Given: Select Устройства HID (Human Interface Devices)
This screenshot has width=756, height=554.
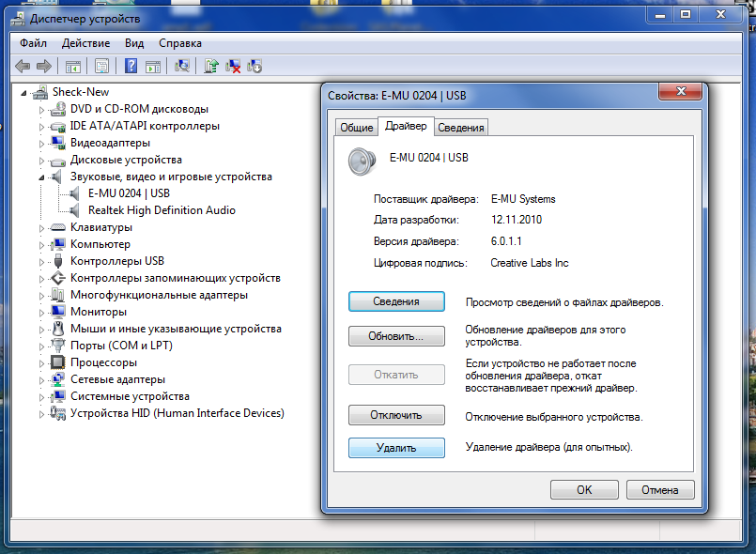Looking at the screenshot, I should click(177, 413).
